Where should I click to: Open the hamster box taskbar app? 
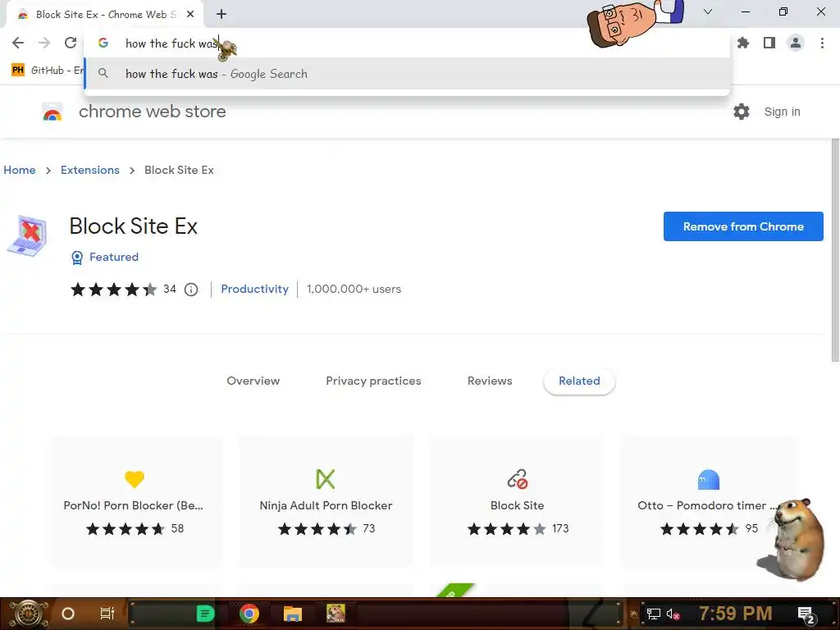(x=336, y=614)
